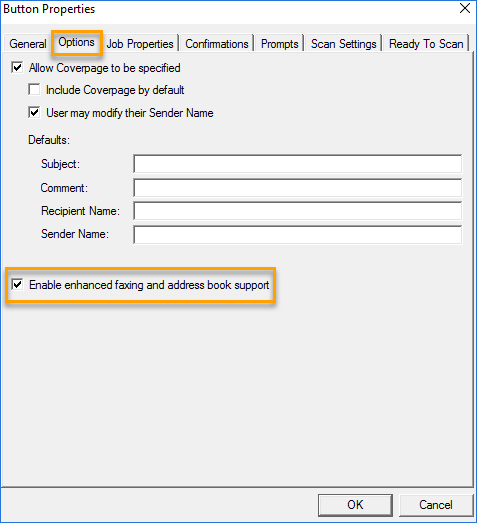The image size is (477, 523).
Task: Select the Sender Name default field
Action: [298, 234]
